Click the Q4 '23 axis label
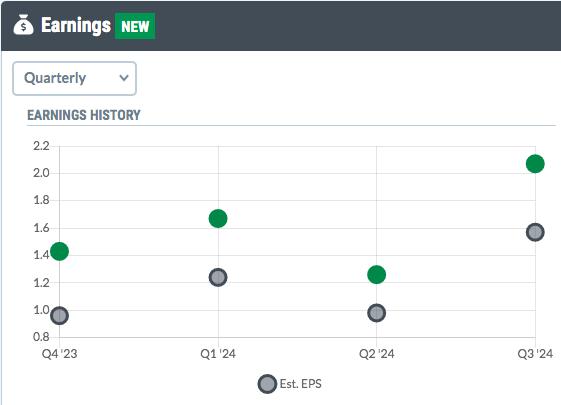The width and height of the screenshot is (561, 405). pos(59,354)
